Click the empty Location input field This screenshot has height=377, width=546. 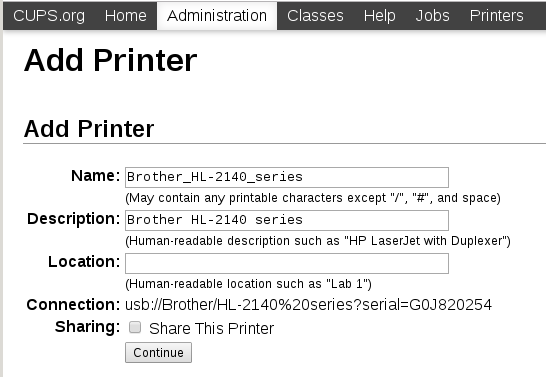287,263
